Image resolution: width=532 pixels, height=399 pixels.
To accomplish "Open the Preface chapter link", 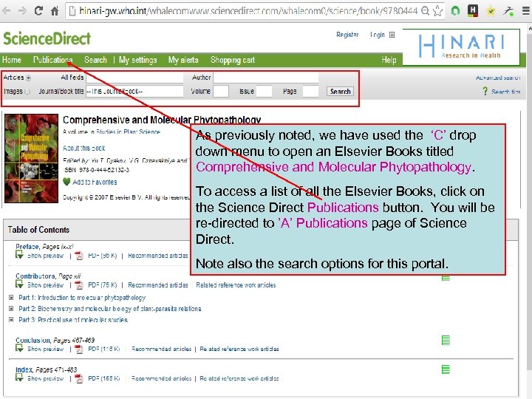I will (27, 246).
